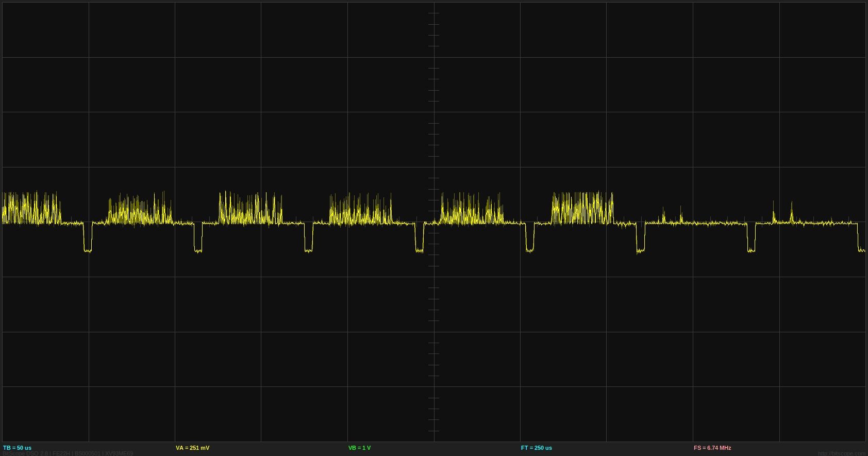Image resolution: width=868 pixels, height=456 pixels.
Task: Click the bottom of center vertical tick axis
Action: pyautogui.click(x=433, y=431)
